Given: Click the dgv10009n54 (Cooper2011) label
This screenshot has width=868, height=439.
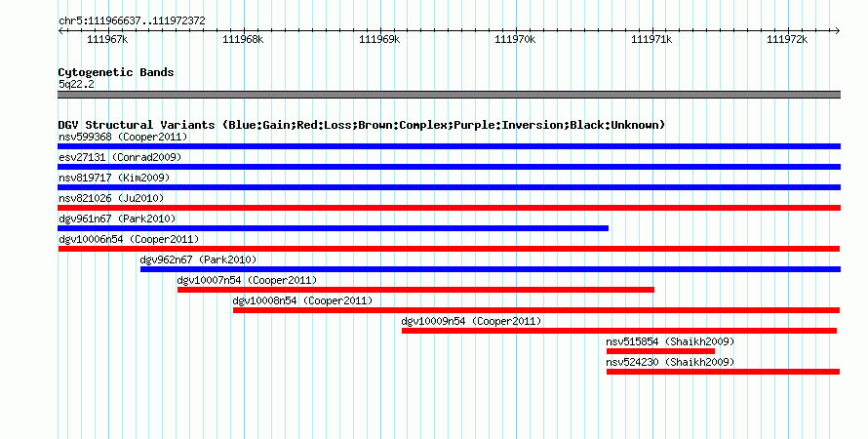Looking at the screenshot, I should click(471, 321).
